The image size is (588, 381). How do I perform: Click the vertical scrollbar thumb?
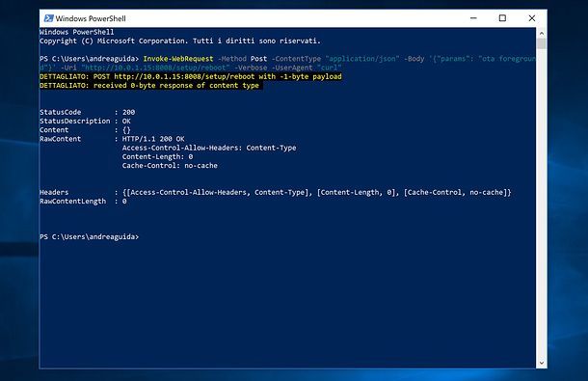click(541, 43)
